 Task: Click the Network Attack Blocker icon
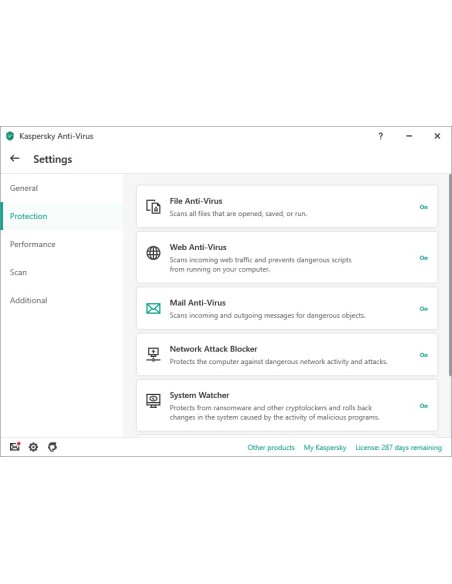click(153, 355)
